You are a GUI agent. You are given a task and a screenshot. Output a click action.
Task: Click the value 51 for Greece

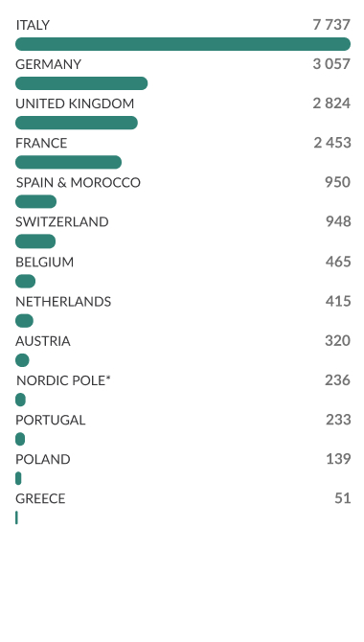[x=343, y=498]
